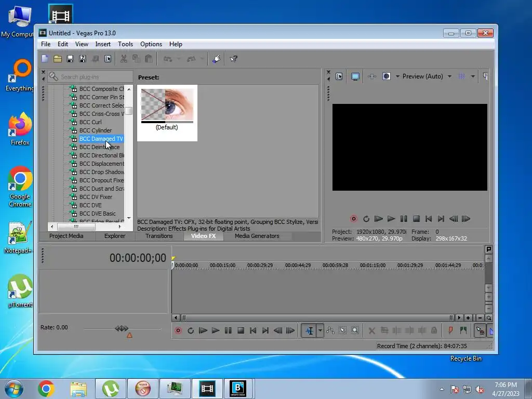Click the Copy icon in main toolbar

136,59
